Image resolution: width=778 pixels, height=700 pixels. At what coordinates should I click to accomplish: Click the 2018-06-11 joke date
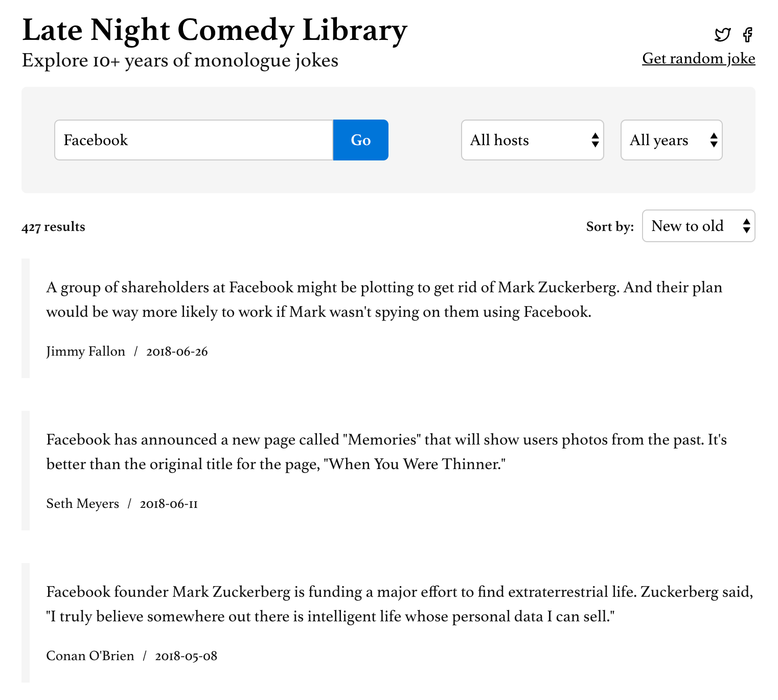[x=169, y=504]
